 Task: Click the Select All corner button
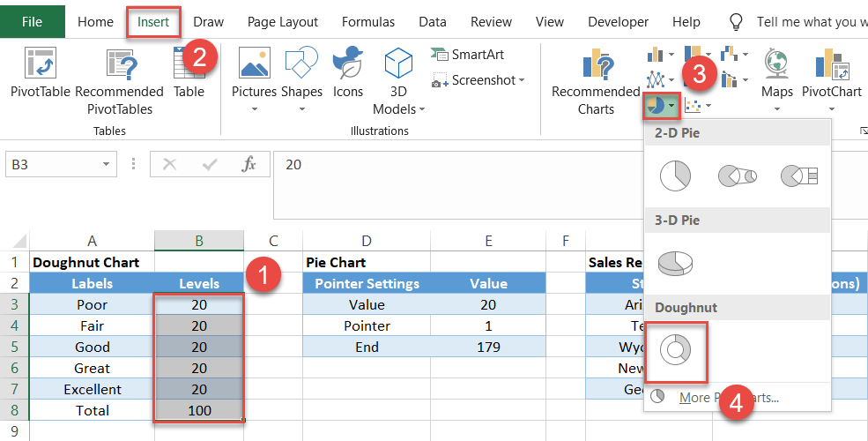(15, 241)
